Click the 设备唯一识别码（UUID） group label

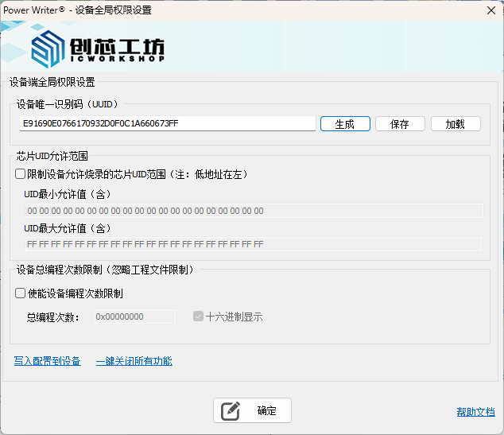click(x=68, y=104)
